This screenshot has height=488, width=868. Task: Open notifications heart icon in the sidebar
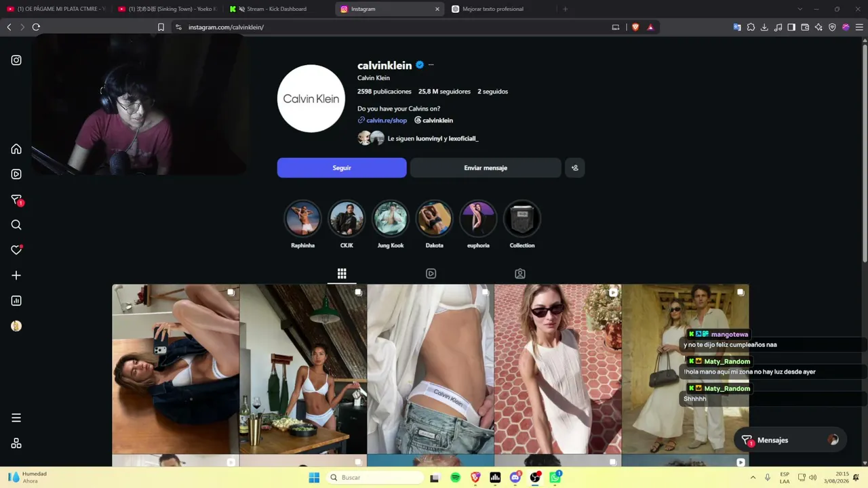point(16,250)
